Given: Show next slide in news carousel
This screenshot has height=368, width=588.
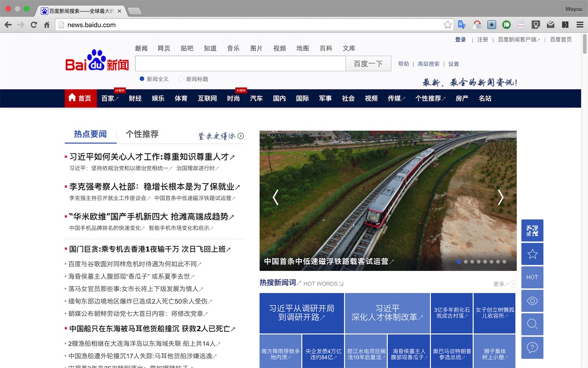Looking at the screenshot, I should (501, 197).
